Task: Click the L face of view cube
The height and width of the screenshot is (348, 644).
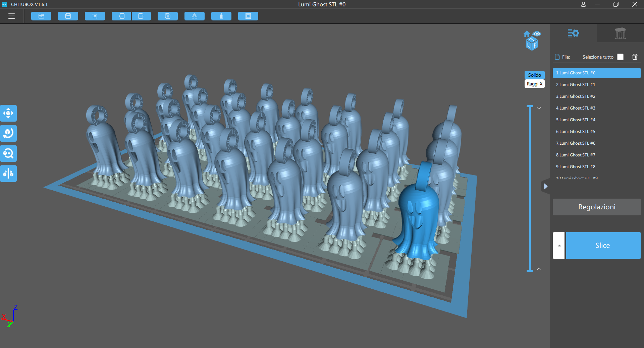Action: coord(529,45)
